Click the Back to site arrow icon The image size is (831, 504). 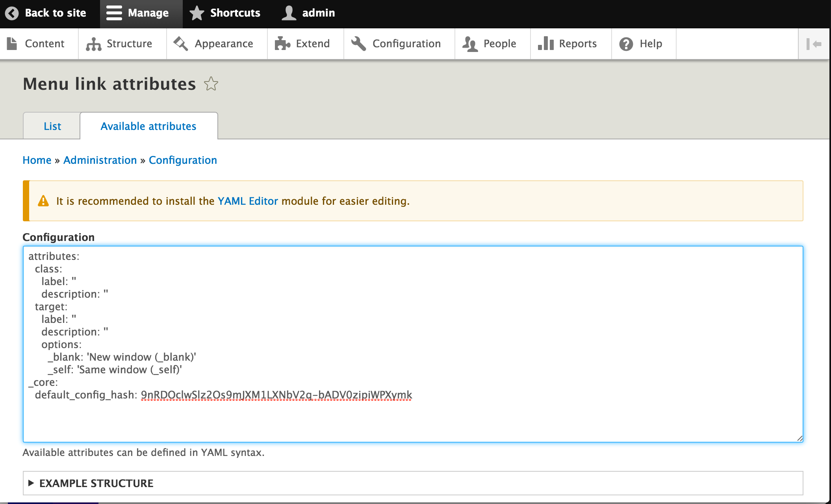pyautogui.click(x=12, y=13)
